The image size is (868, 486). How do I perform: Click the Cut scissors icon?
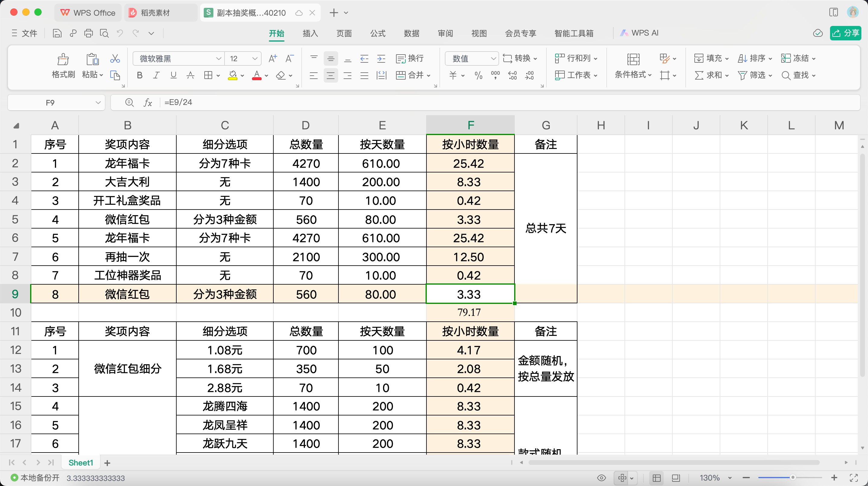tap(115, 59)
